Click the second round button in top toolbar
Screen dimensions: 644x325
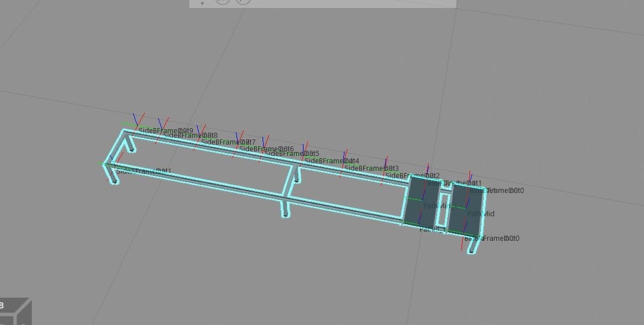tap(243, 2)
